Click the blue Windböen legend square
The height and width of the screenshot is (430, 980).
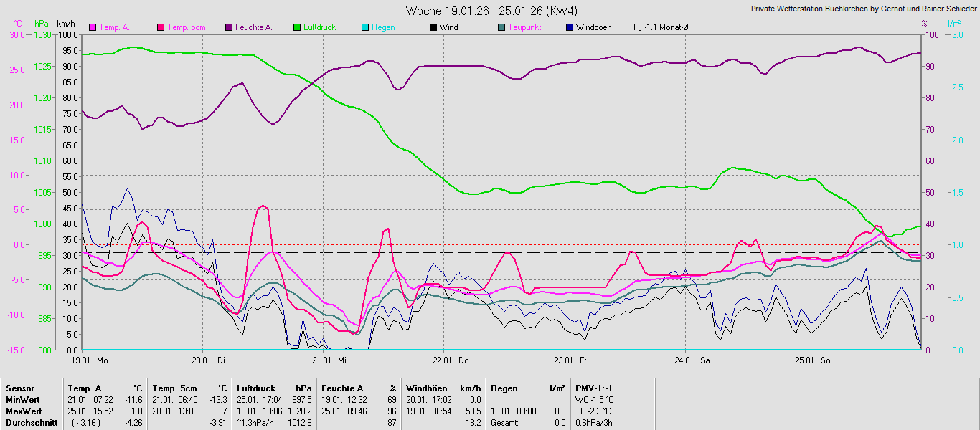click(570, 27)
